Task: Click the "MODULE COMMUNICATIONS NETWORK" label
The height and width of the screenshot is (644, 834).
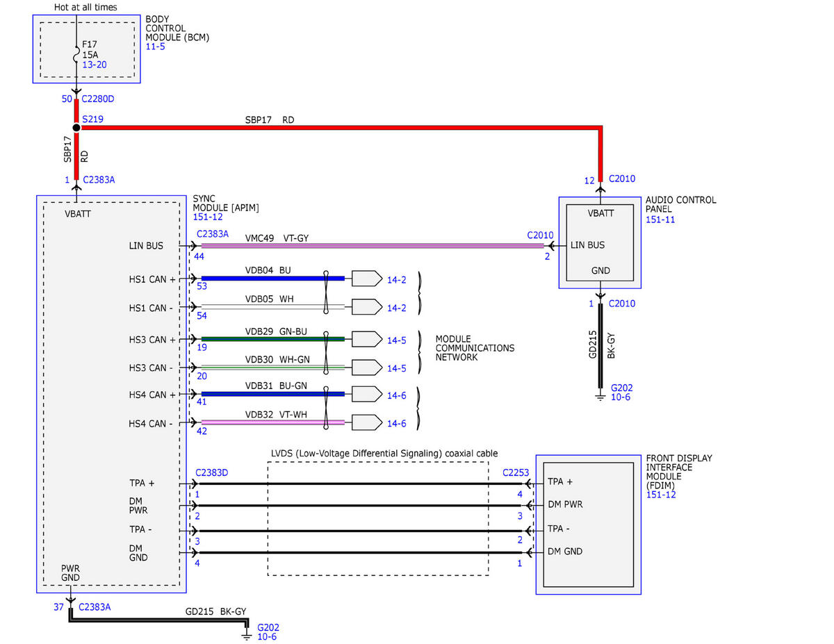Action: point(475,348)
